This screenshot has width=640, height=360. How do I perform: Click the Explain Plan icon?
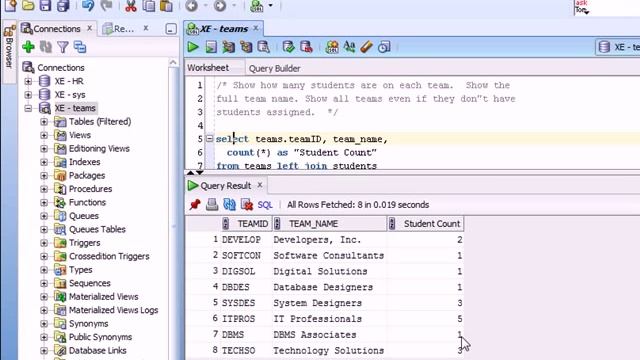point(229,47)
